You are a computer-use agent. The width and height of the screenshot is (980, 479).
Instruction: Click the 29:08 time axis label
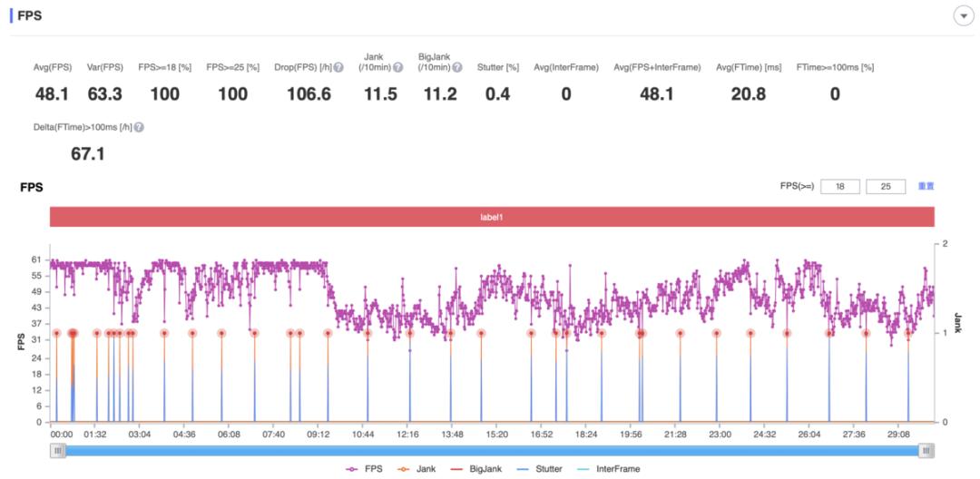point(898,434)
